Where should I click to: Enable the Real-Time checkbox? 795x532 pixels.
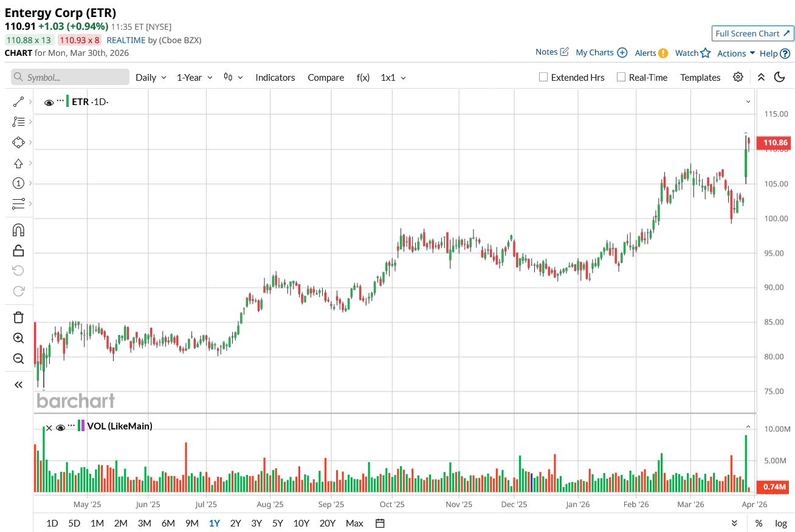621,77
